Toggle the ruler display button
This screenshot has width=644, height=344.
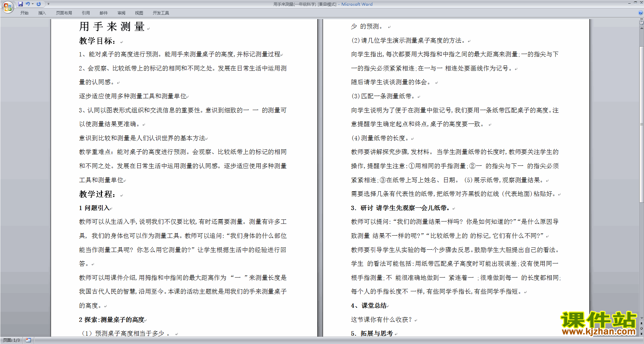click(x=641, y=23)
